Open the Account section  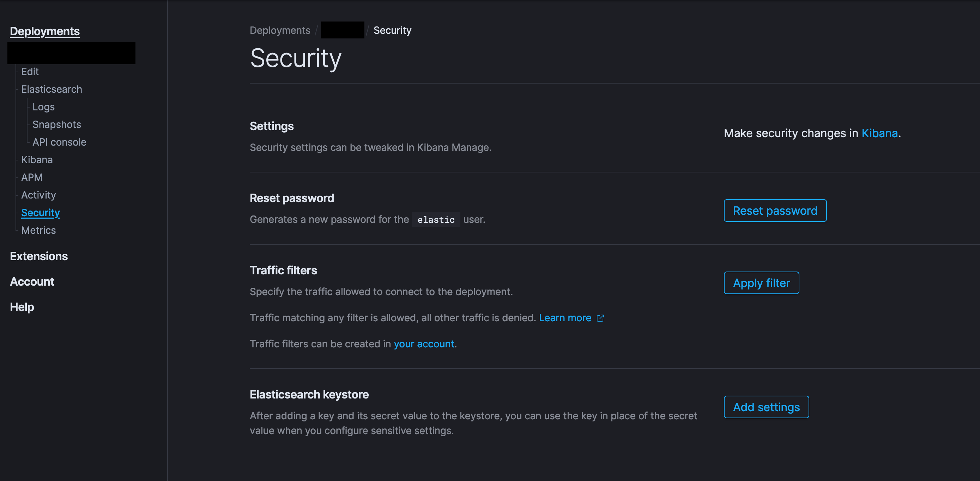[x=32, y=282]
